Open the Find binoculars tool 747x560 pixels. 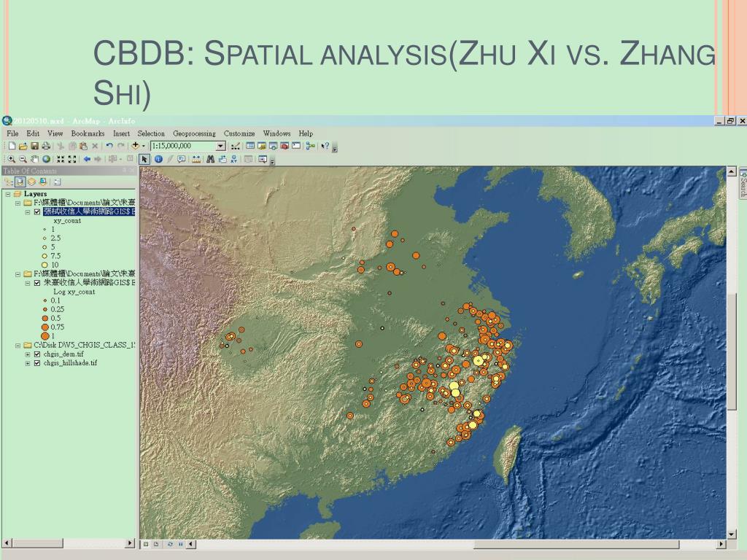click(x=211, y=159)
